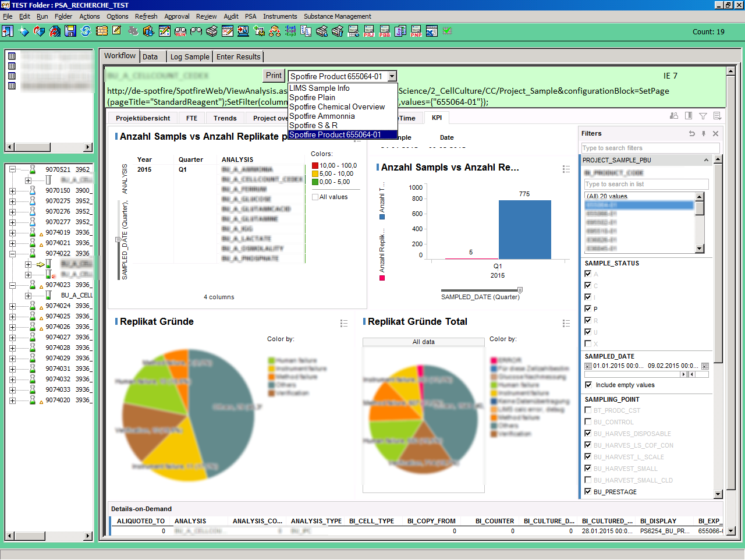
Task: Uncheck Include empty values
Action: click(x=588, y=385)
